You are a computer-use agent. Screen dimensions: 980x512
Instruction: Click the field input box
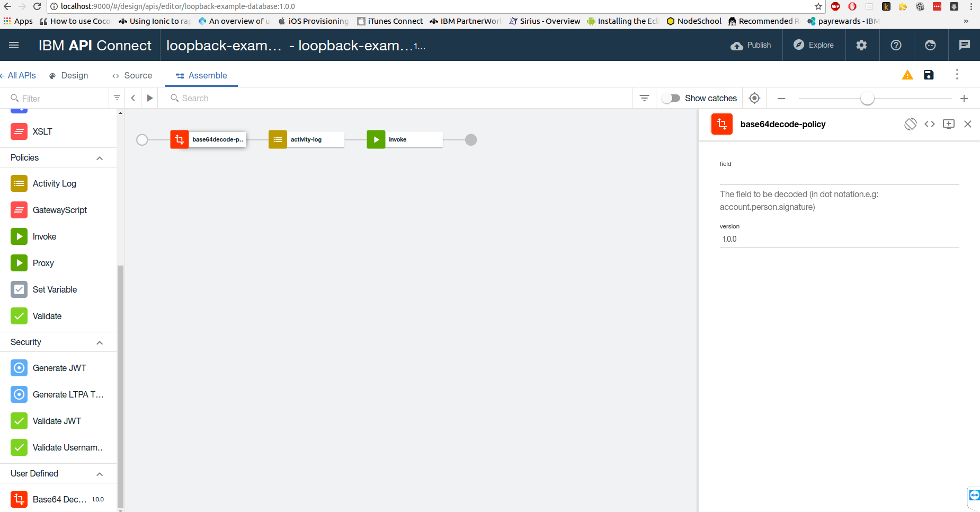(x=839, y=177)
